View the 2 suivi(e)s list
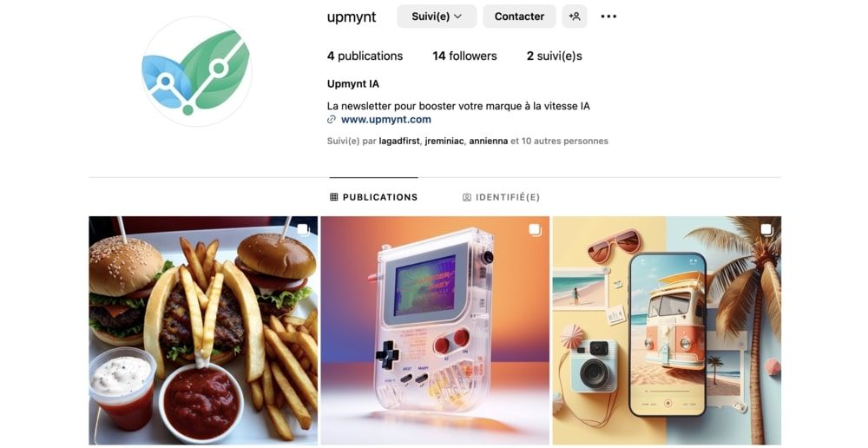Viewport: 868px width, 448px height. pyautogui.click(x=554, y=56)
